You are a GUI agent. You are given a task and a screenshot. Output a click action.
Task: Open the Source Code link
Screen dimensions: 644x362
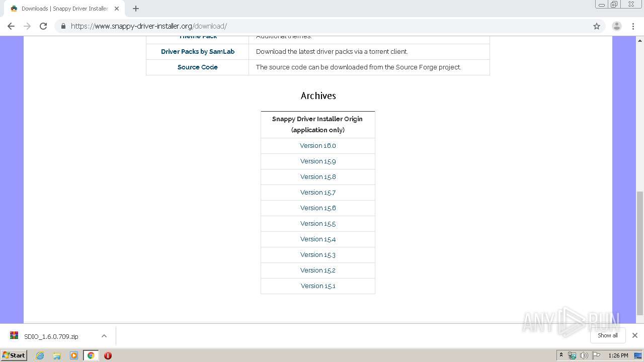point(198,67)
